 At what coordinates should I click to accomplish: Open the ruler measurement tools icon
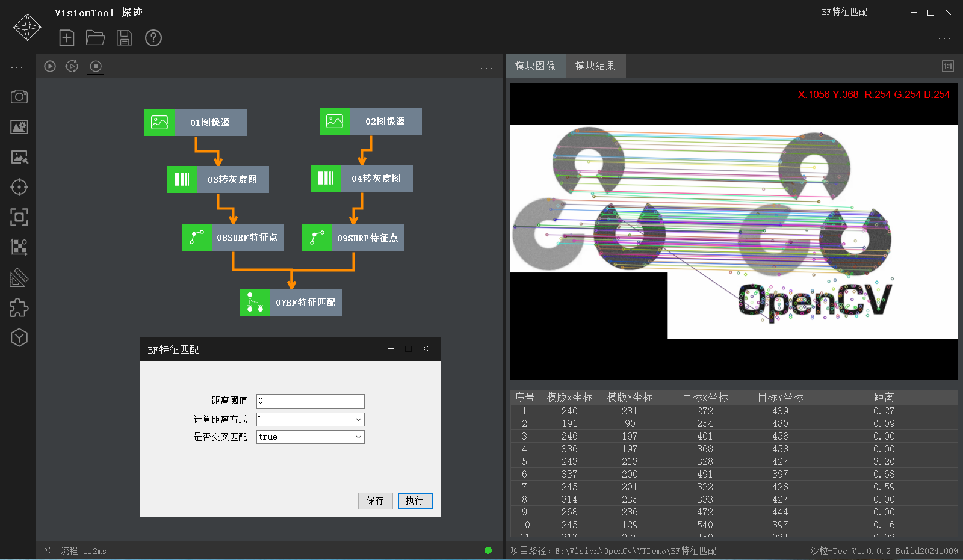pos(19,277)
